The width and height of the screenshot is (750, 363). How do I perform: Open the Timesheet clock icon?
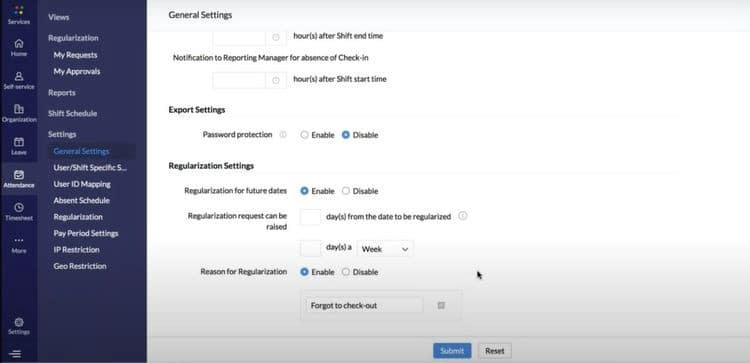pyautogui.click(x=19, y=207)
